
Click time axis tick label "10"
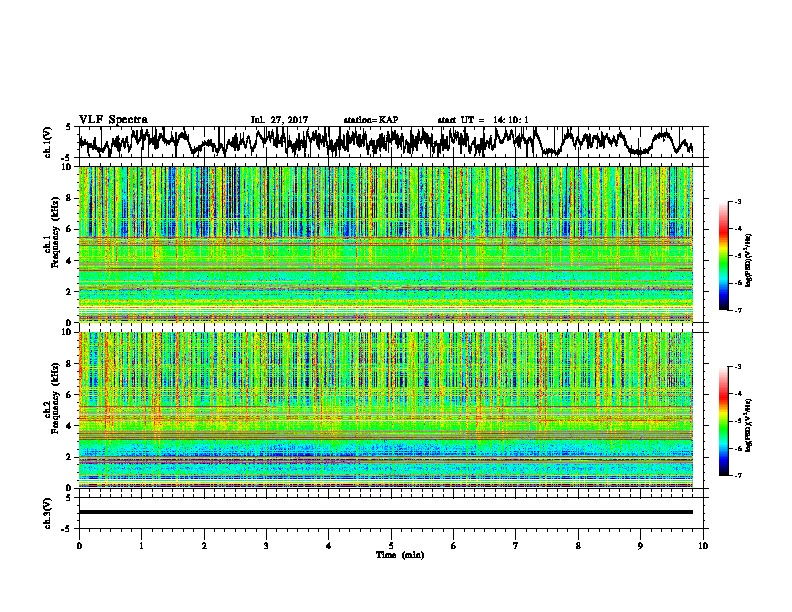703,546
